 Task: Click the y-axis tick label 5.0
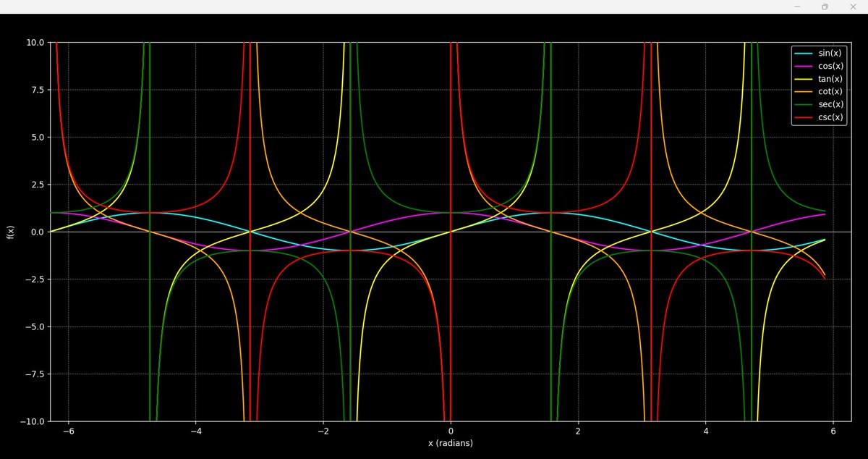coord(36,137)
